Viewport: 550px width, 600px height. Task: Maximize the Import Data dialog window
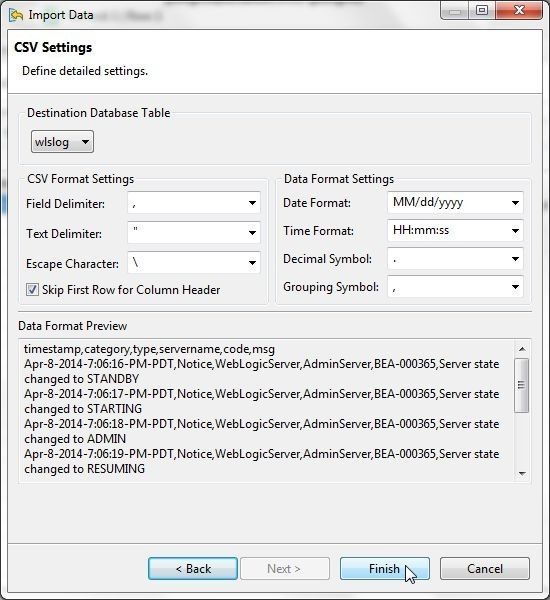point(482,11)
